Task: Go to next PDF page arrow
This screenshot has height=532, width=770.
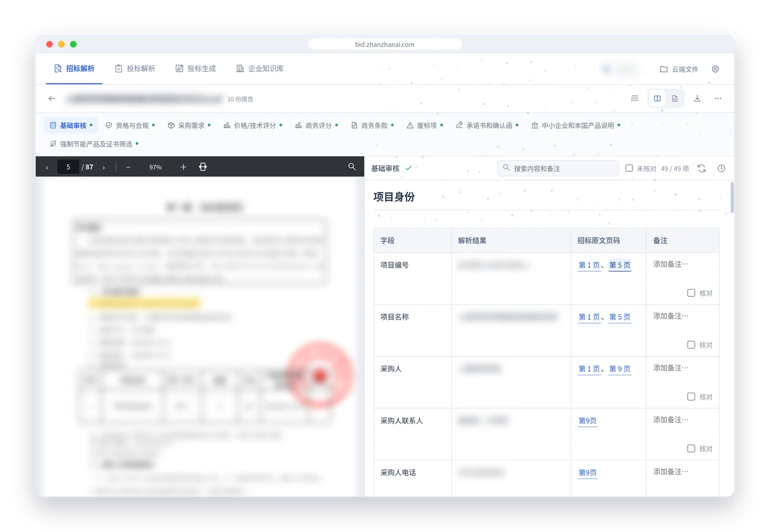Action: point(103,167)
